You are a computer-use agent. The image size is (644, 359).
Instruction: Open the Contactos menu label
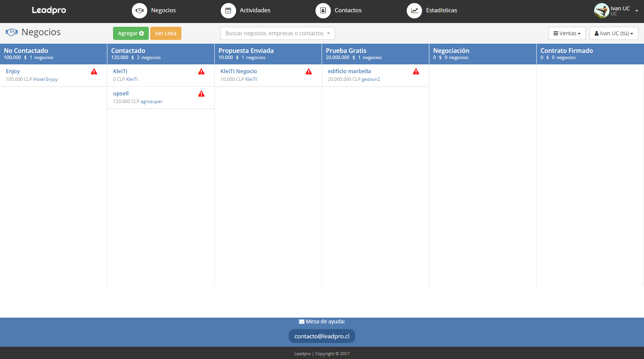click(x=348, y=10)
